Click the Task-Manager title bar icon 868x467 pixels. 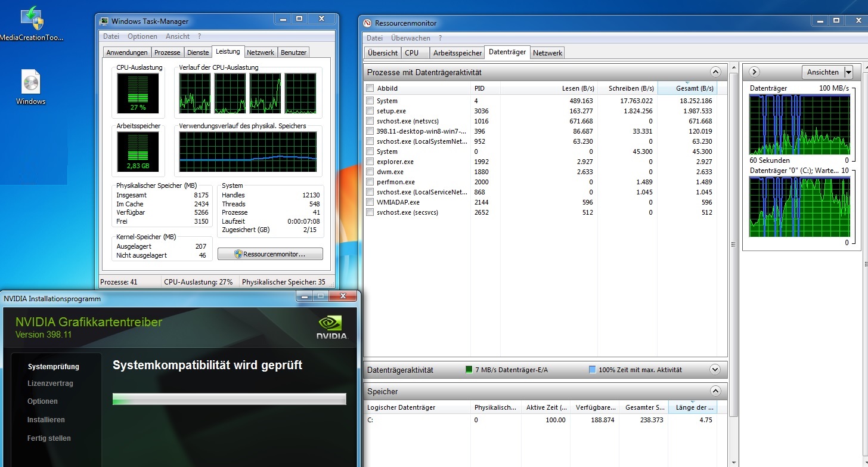pyautogui.click(x=105, y=21)
